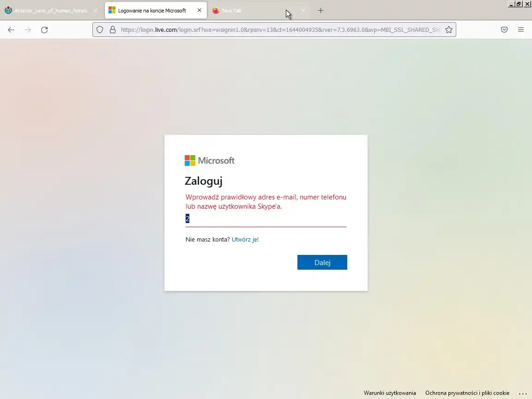Open the Firefox hamburger menu
The image size is (532, 399).
click(521, 30)
